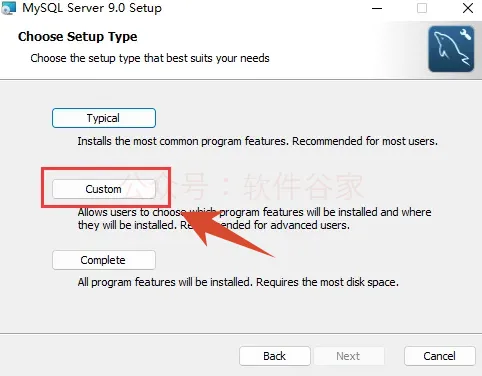Click the MySQL installer title bar icon

(x=8, y=8)
